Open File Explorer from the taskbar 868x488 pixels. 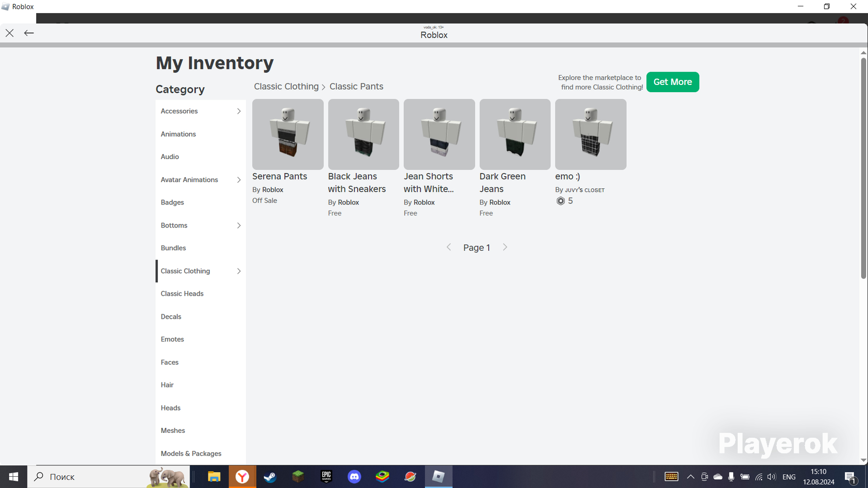214,477
